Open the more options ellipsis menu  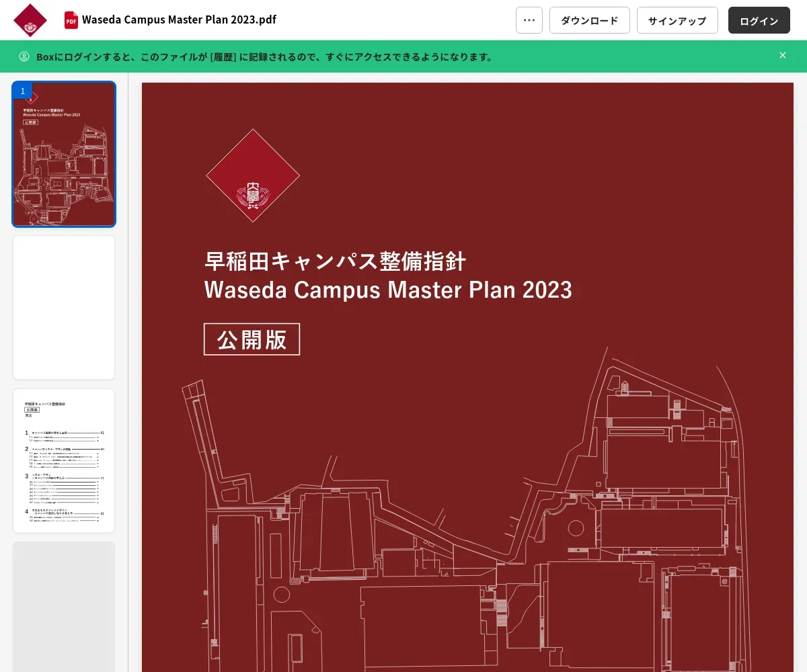(529, 20)
